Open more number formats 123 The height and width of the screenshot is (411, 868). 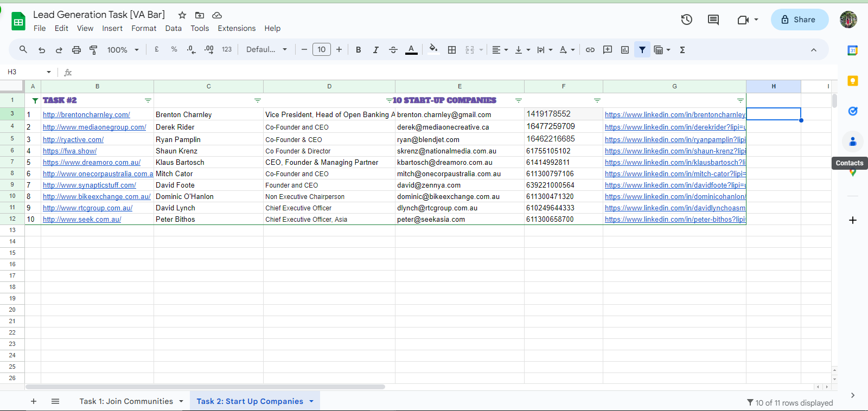click(227, 49)
